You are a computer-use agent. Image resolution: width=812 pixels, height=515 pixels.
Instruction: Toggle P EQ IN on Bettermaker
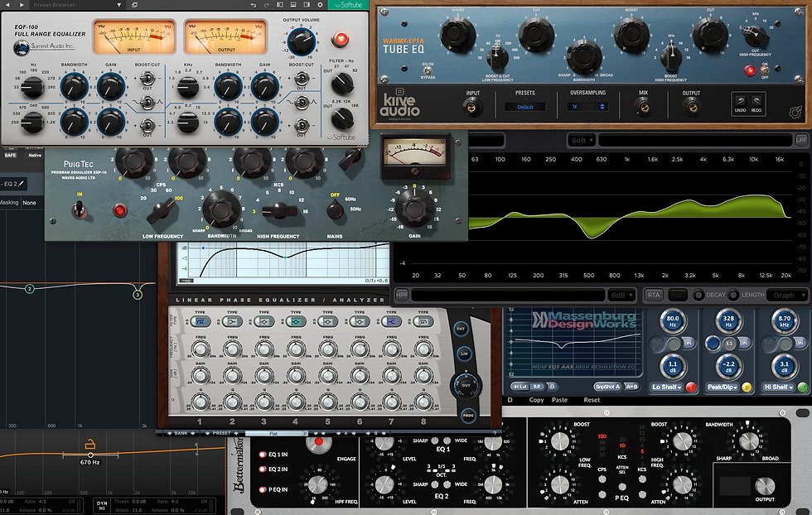coord(263,489)
